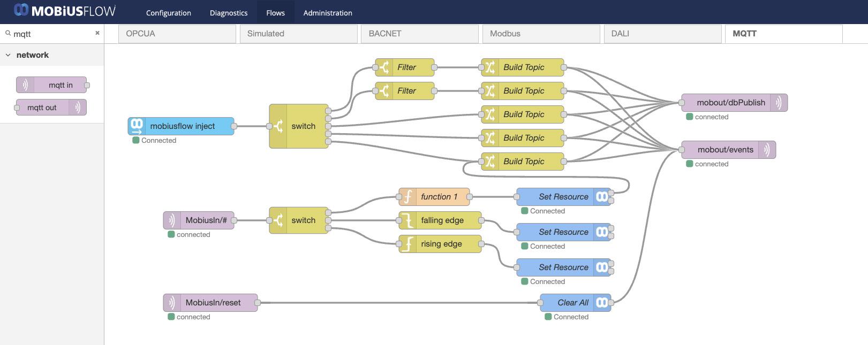Switch to the OPCUA flow tab
This screenshot has width=868, height=345.
177,34
